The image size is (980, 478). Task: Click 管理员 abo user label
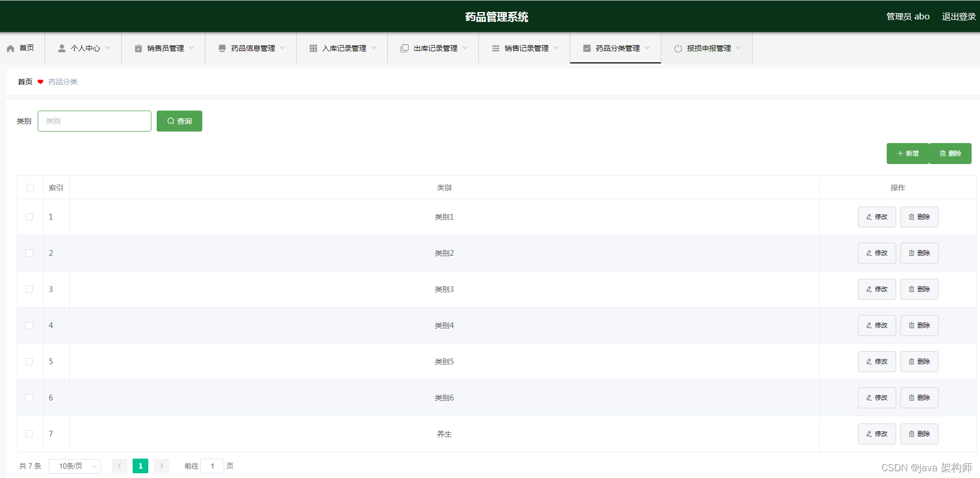pyautogui.click(x=908, y=16)
